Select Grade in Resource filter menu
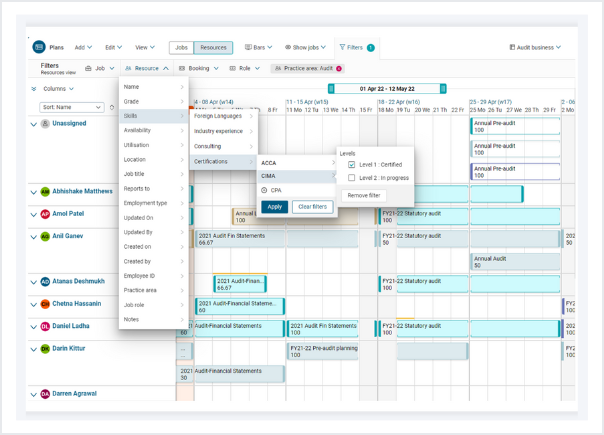 [x=154, y=102]
